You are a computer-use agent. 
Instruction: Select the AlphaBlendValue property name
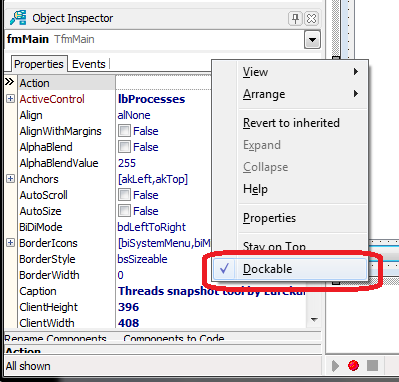click(x=59, y=163)
